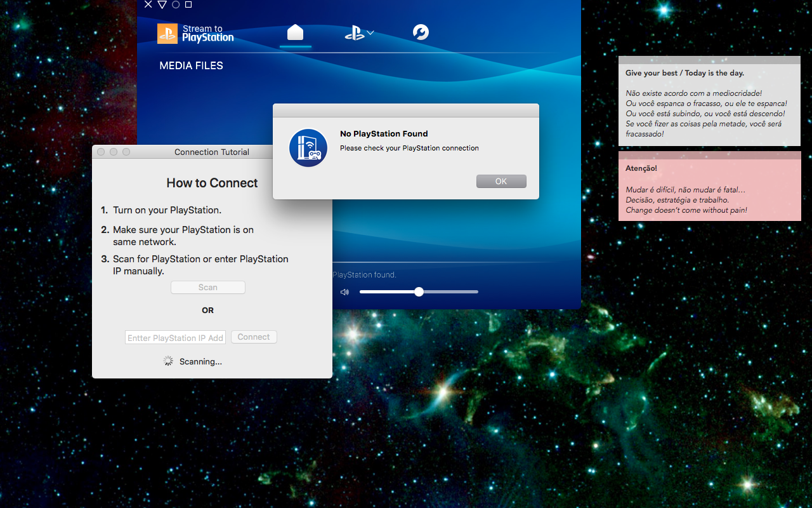Screen dimensions: 812x508
Task: Focus the PlayStation IP address field
Action: point(176,338)
